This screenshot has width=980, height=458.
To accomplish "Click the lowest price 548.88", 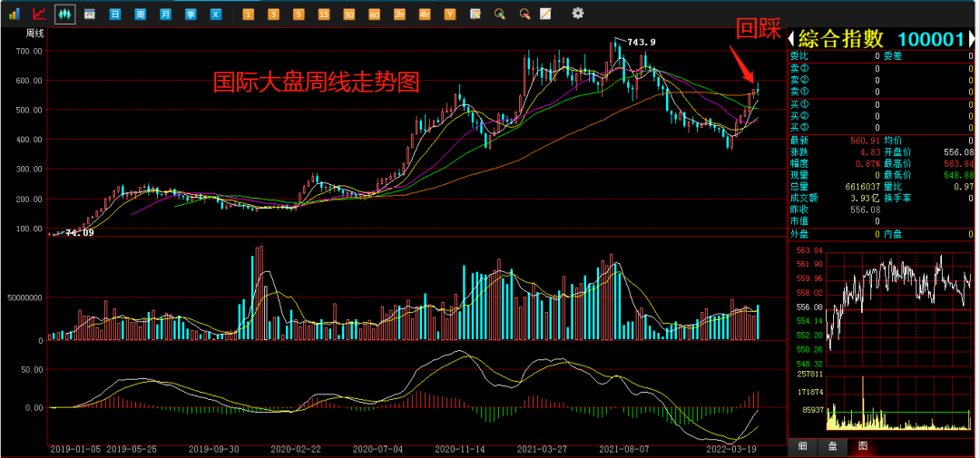I will tap(958, 175).
